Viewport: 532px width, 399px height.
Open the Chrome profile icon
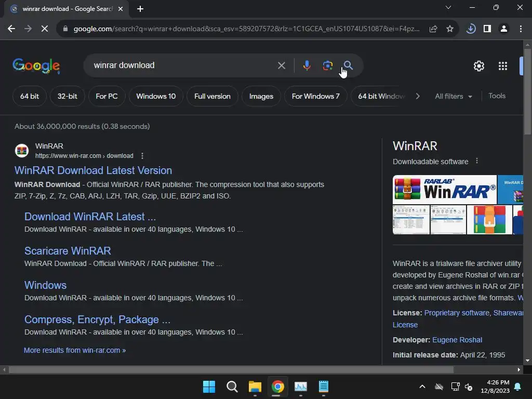504,29
